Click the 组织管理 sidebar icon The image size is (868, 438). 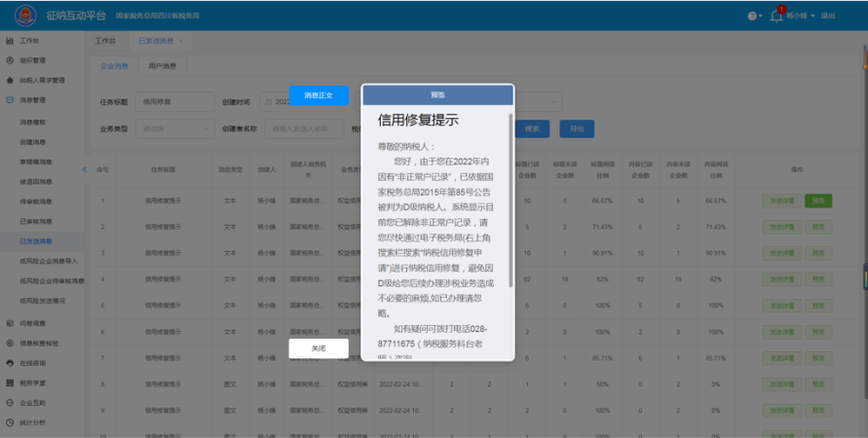pos(10,60)
